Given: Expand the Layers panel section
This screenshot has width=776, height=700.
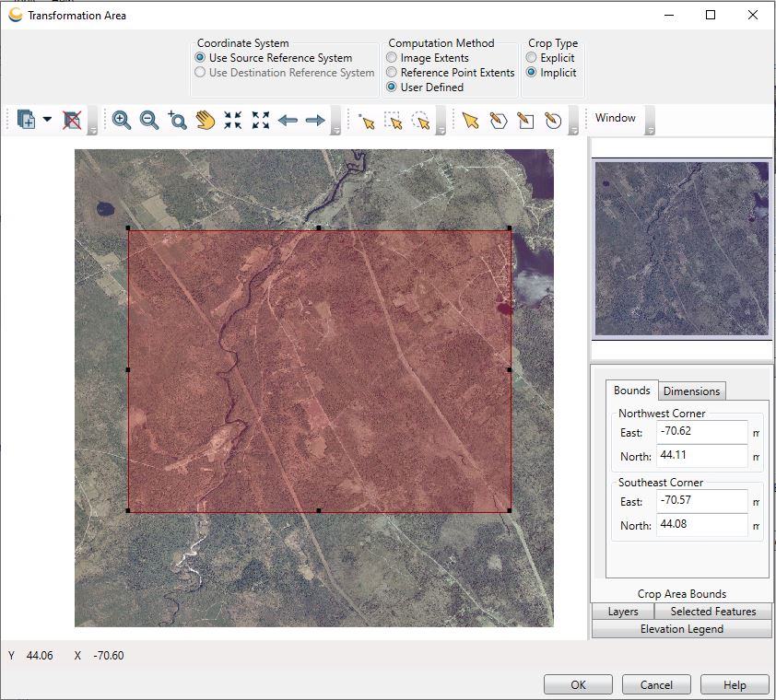Looking at the screenshot, I should tap(623, 612).
